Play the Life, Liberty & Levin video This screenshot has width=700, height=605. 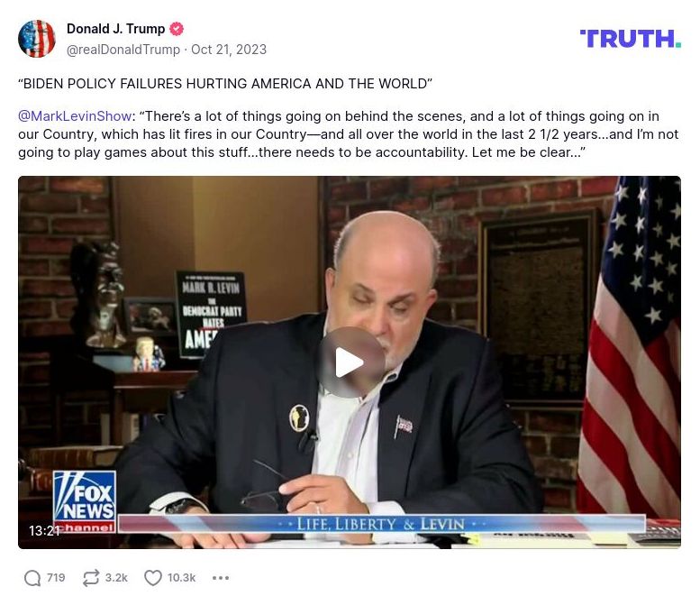pos(351,362)
